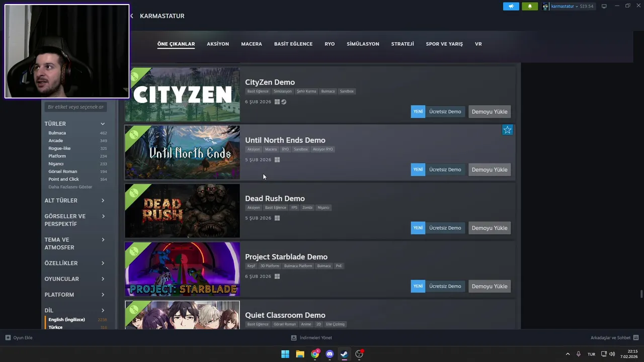Click Windows platform icon on CityZen Demo
644x362 pixels.
pos(277,102)
